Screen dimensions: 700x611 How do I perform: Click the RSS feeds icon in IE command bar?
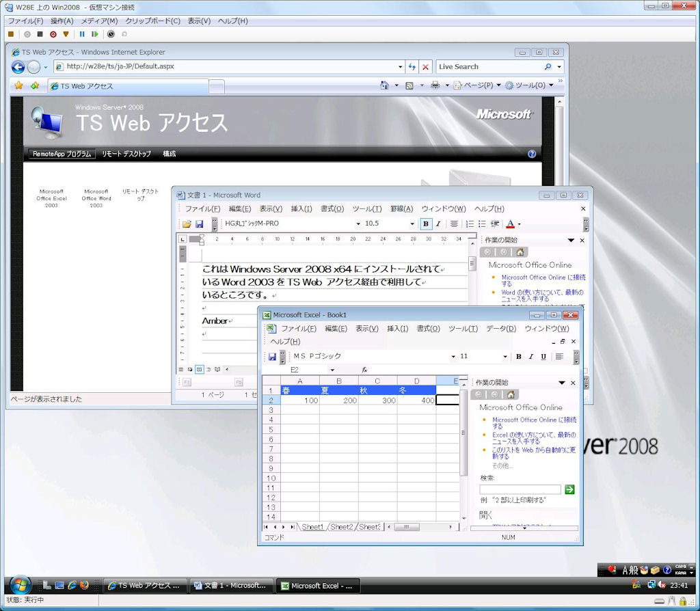tap(409, 85)
